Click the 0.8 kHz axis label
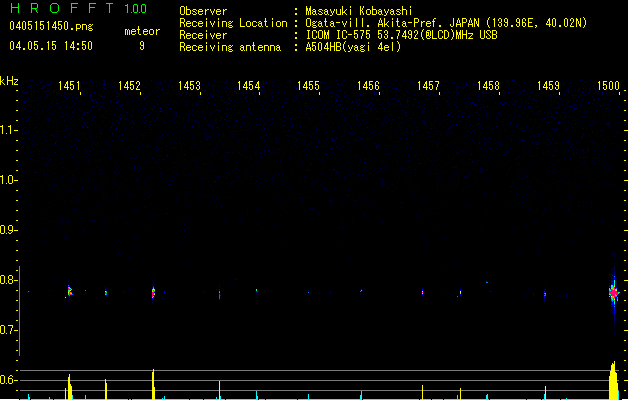629x400 pixels. pos(9,280)
